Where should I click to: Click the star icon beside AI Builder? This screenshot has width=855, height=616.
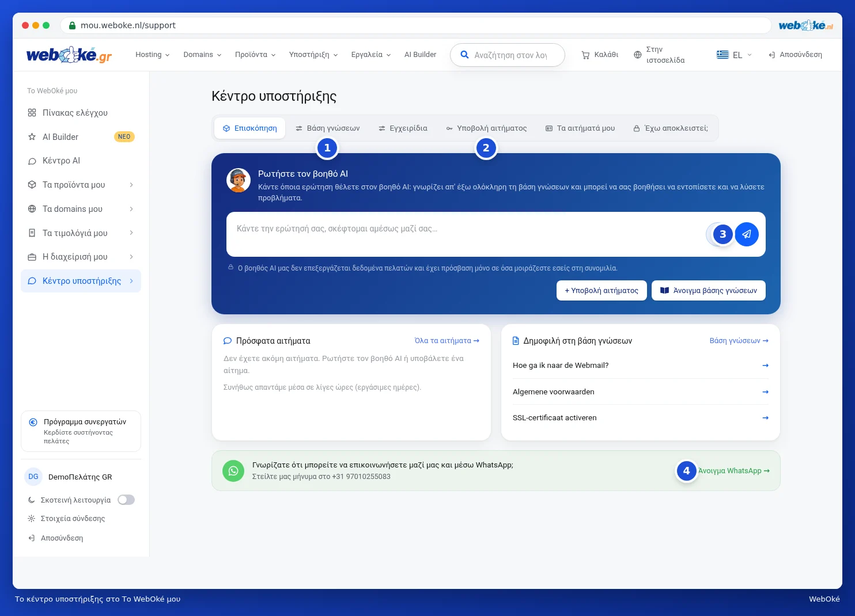click(x=32, y=137)
